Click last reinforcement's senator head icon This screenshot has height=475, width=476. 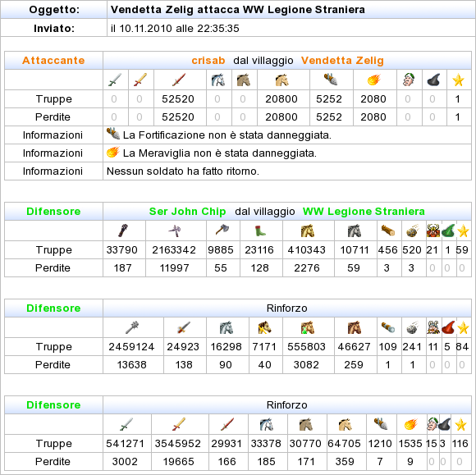tap(432, 424)
